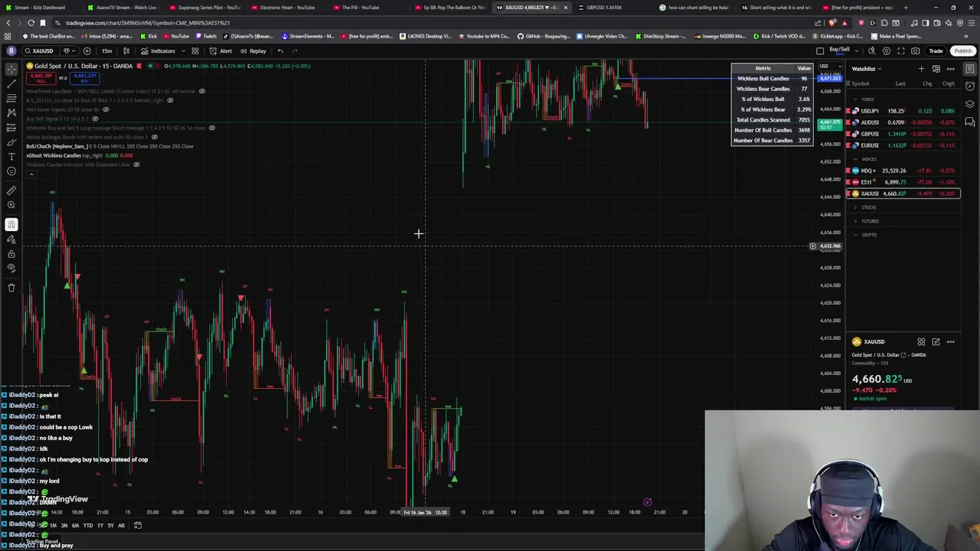This screenshot has height=551, width=980.
Task: Open the quick search icon
Action: (x=871, y=51)
